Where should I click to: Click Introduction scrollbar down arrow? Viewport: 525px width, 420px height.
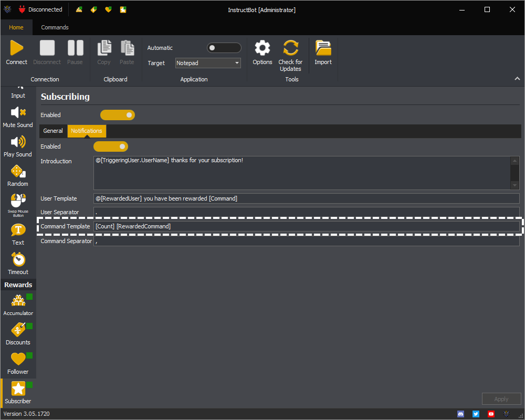(514, 185)
